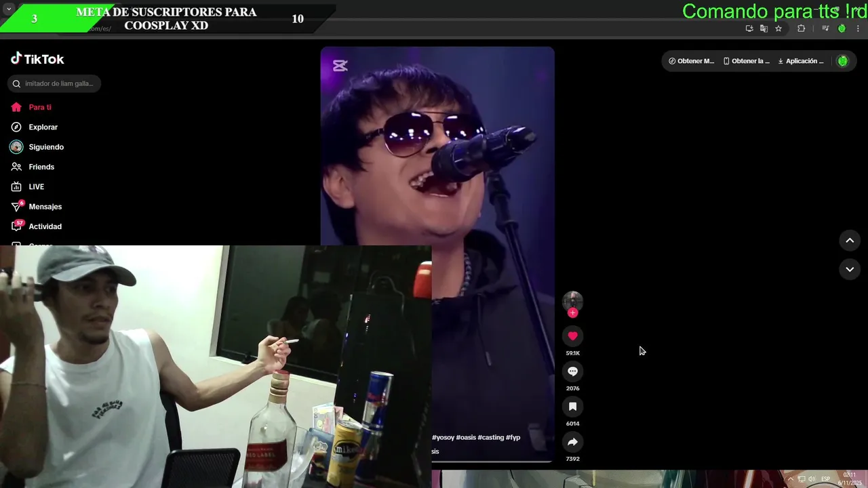The width and height of the screenshot is (868, 488).
Task: Open the TikTok home logo
Action: click(37, 59)
